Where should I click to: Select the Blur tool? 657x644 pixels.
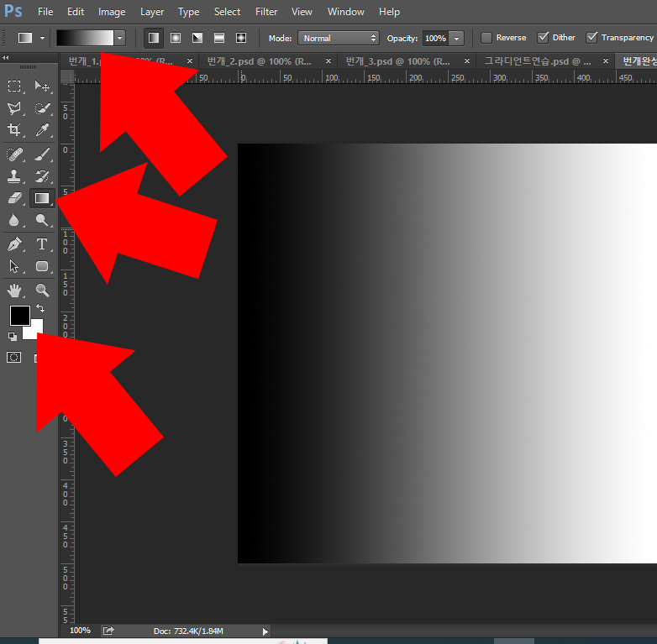tap(14, 220)
